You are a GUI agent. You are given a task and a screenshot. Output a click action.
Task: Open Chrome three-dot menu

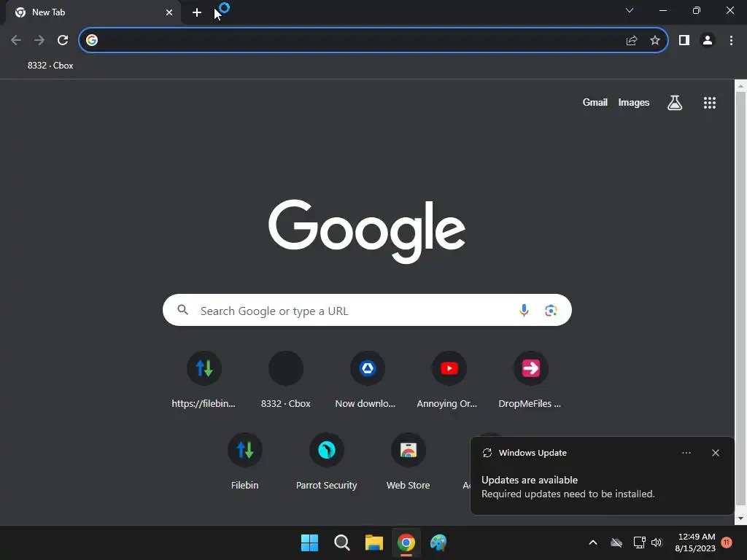731,41
